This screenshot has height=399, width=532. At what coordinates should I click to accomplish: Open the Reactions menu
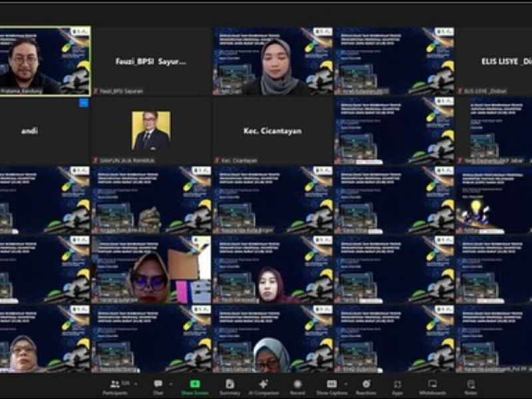point(365,384)
